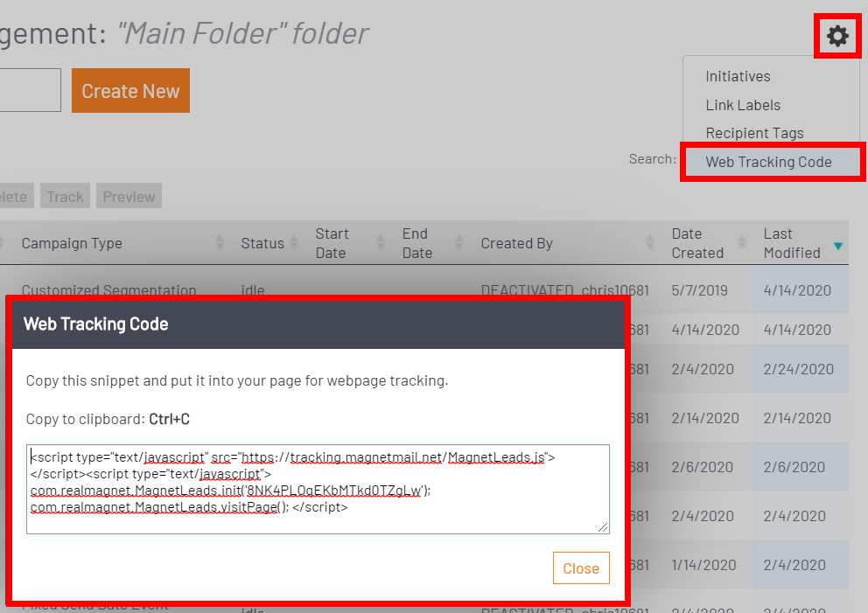Click the Campaign Type column header
The image size is (868, 613).
(x=72, y=243)
